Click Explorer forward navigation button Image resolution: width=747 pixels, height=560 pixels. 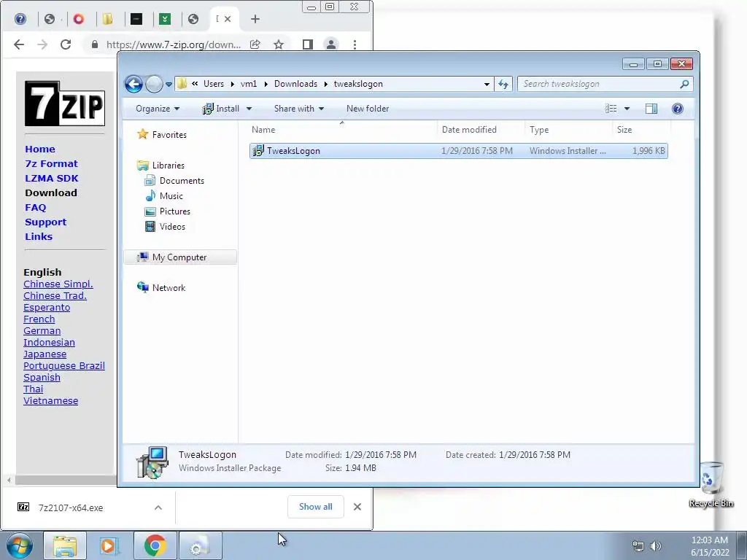click(x=154, y=85)
